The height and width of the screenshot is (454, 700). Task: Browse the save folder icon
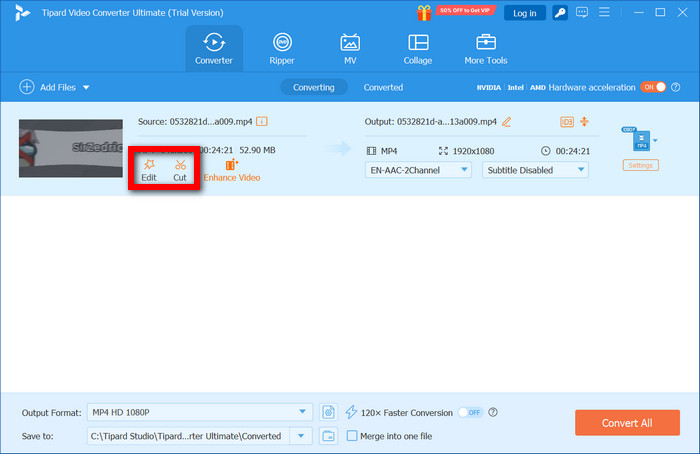329,435
